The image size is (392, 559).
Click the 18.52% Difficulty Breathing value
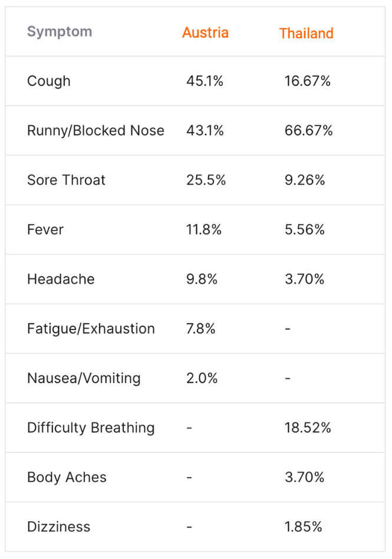(308, 428)
